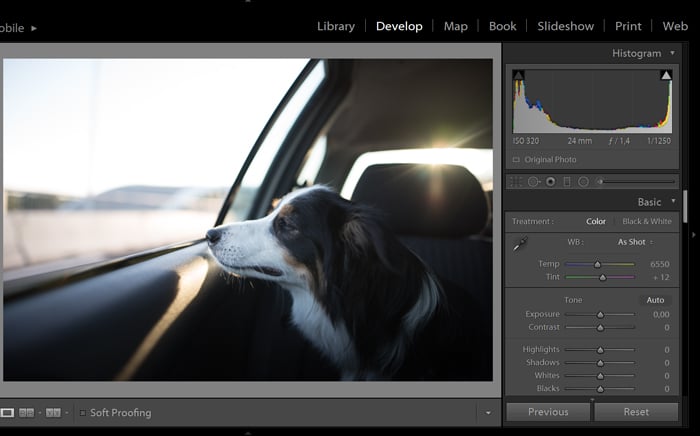Click the Exposure value 0,00 field
The height and width of the screenshot is (436, 700).
(x=661, y=314)
